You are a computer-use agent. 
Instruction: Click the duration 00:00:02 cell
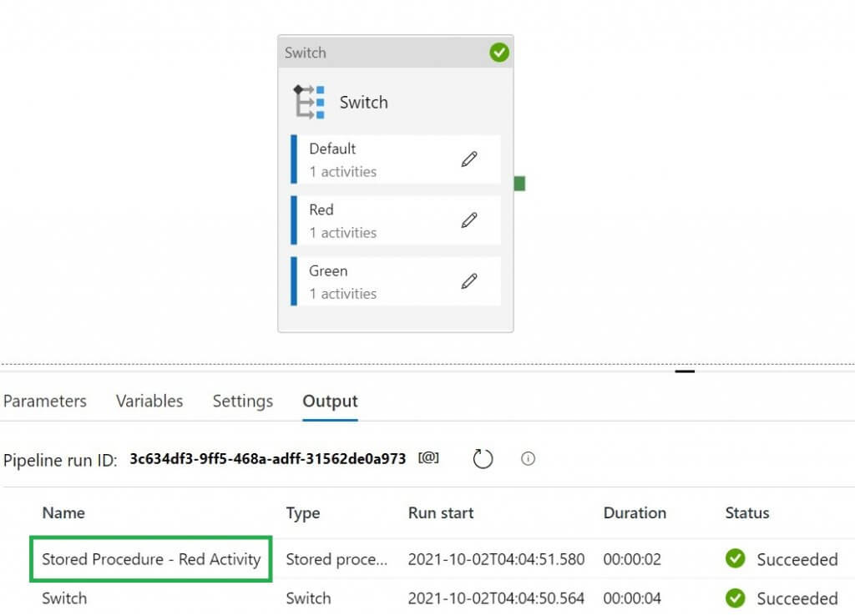point(632,559)
